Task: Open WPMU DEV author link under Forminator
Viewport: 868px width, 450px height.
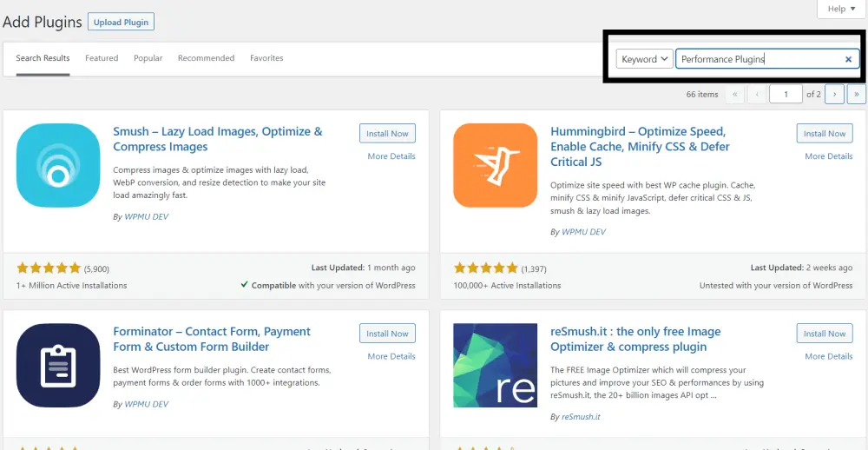Action: click(x=146, y=404)
